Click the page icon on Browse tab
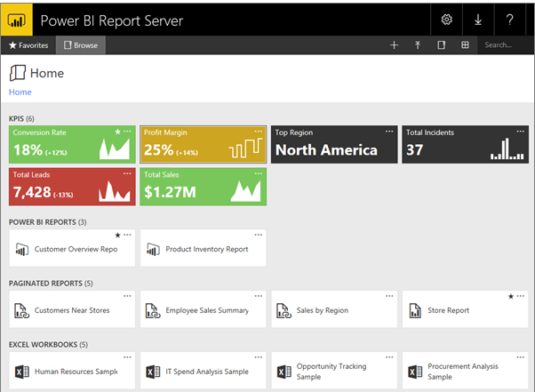Viewport: 535px width, 392px height. (x=68, y=45)
